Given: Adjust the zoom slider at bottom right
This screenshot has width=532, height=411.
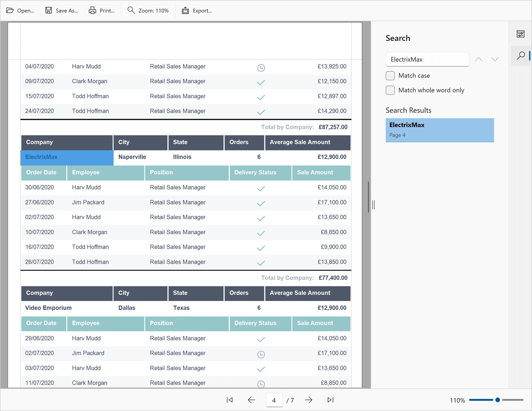Looking at the screenshot, I should 498,400.
